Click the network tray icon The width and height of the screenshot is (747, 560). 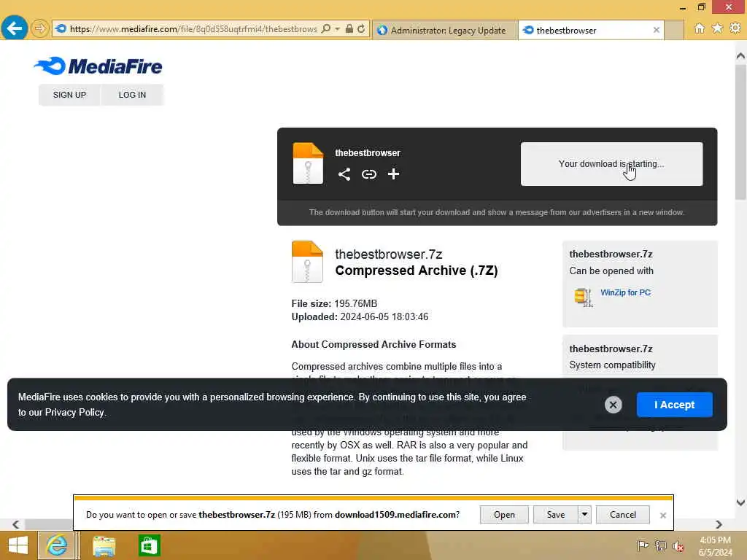tap(660, 545)
